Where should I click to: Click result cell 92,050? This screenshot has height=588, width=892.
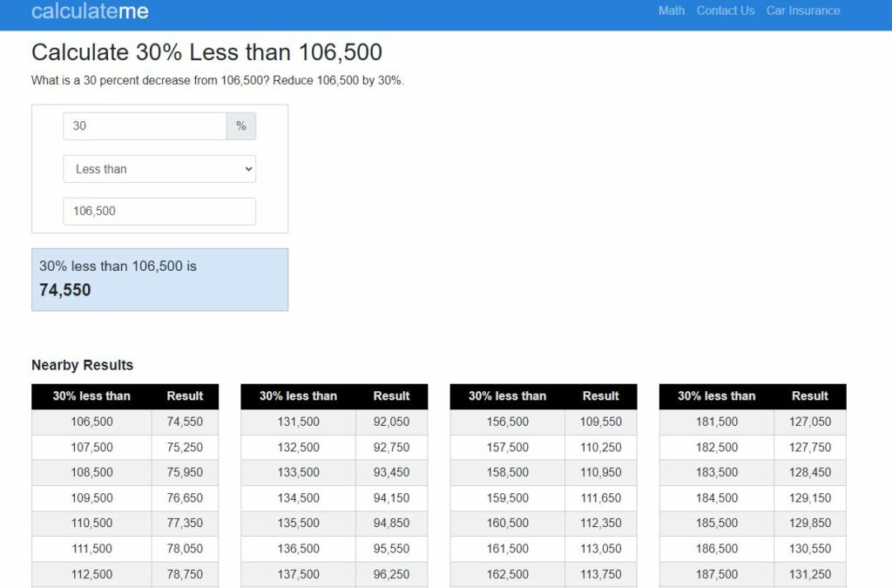pyautogui.click(x=391, y=422)
